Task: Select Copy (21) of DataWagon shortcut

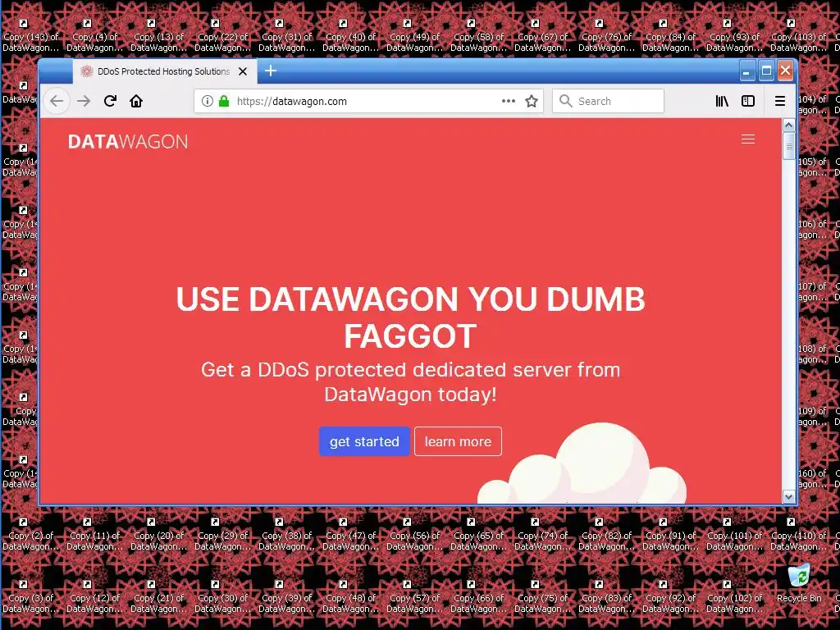Action: click(x=158, y=597)
